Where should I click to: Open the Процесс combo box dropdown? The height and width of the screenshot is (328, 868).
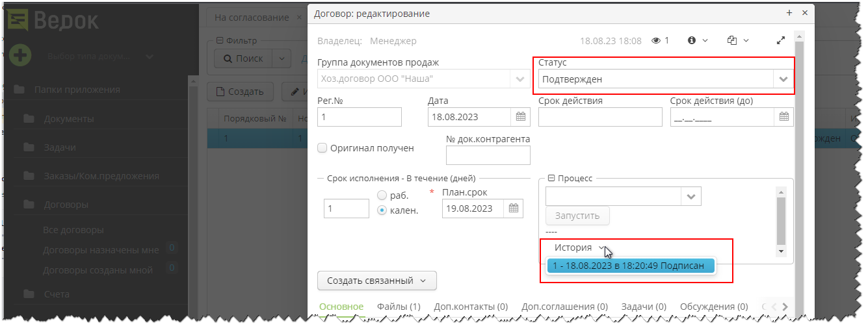coord(691,196)
